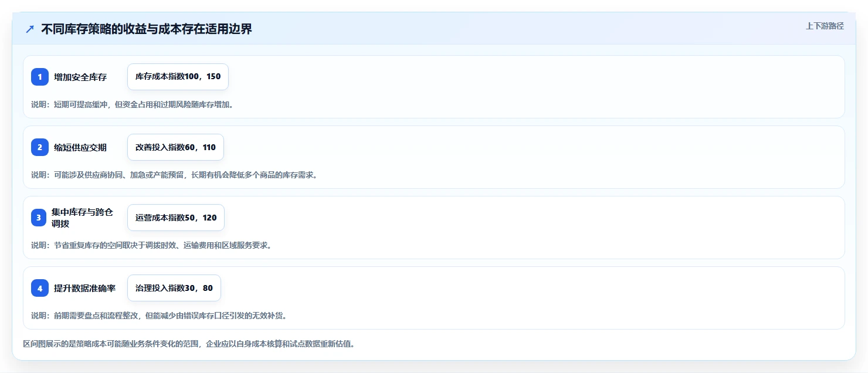Select the note about 盘点和流程整改
This screenshot has height=373, width=868.
(x=158, y=316)
